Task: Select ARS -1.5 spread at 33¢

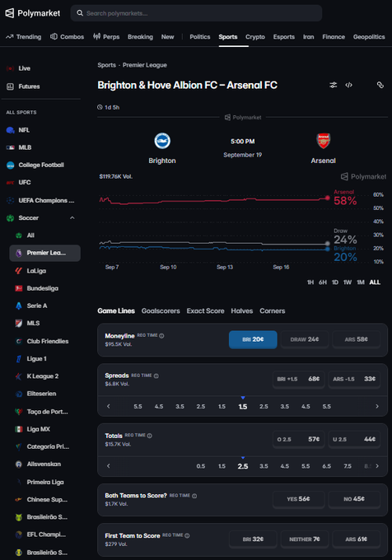Action: point(354,379)
